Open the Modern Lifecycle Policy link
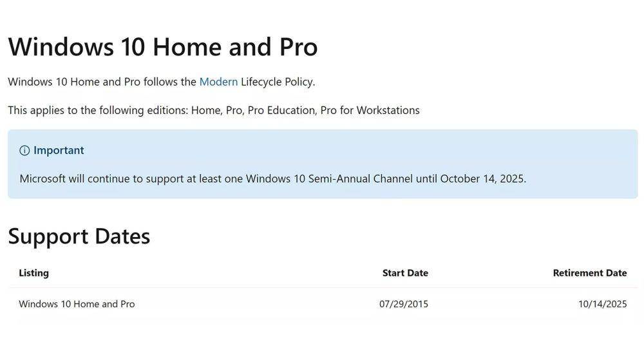 click(x=218, y=82)
